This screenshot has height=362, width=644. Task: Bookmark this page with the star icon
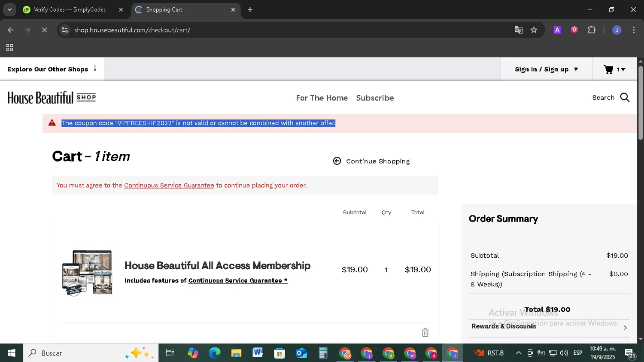534,30
